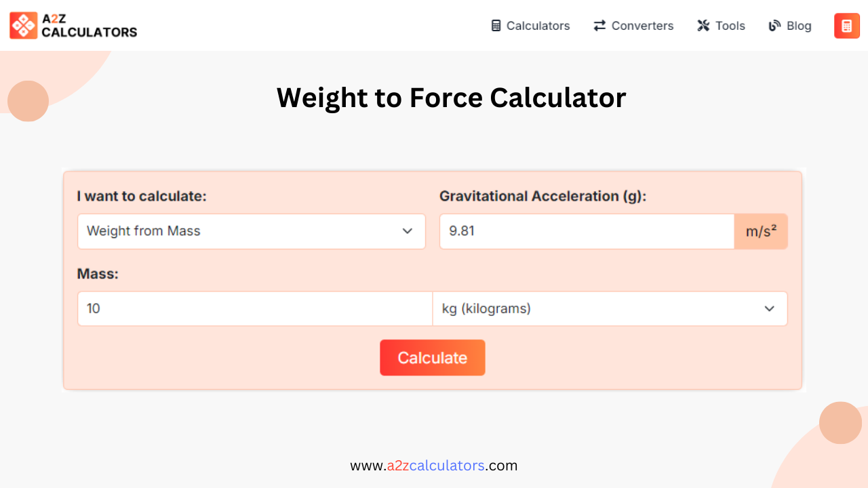The width and height of the screenshot is (868, 488).
Task: Click the Converters swap-arrows icon
Action: [x=599, y=25]
